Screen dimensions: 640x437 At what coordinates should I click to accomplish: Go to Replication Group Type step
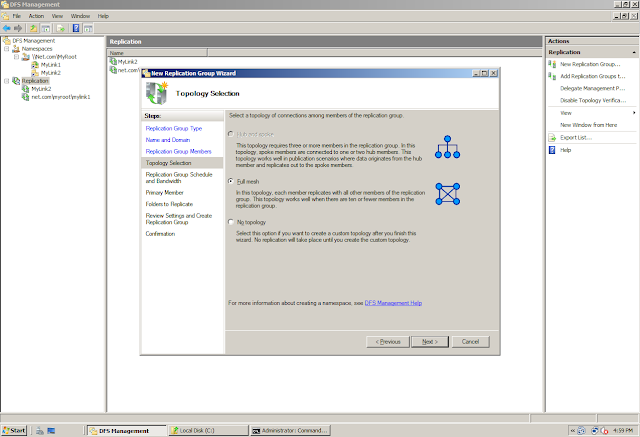[174, 128]
